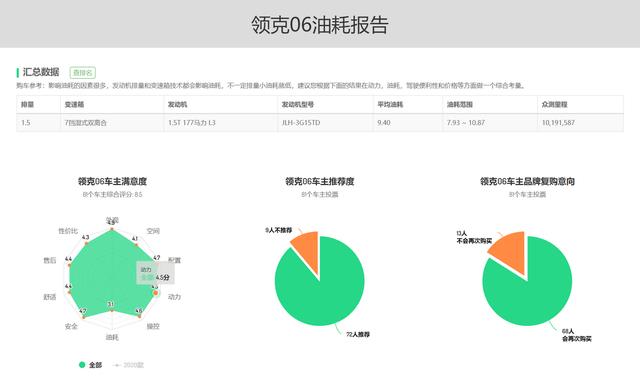Click the 油耗 radar axis label
The height and width of the screenshot is (381, 640).
(112, 337)
